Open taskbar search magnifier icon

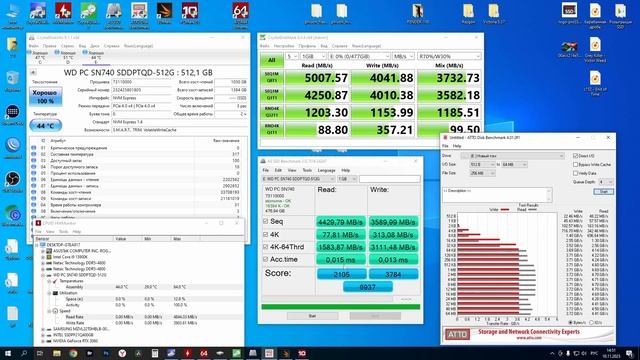point(24,353)
